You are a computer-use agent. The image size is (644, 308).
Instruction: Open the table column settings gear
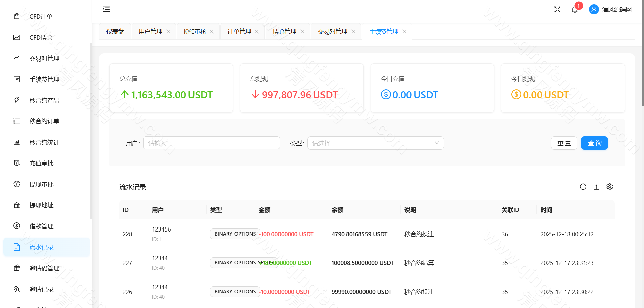pos(610,187)
